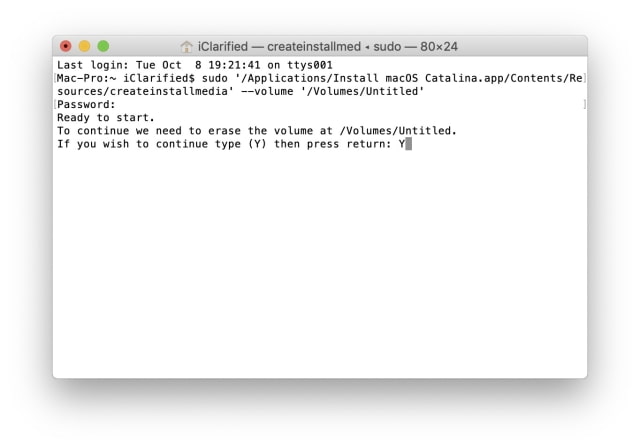640x448 pixels.
Task: Click the left bracket mark beside Password
Action: point(55,104)
